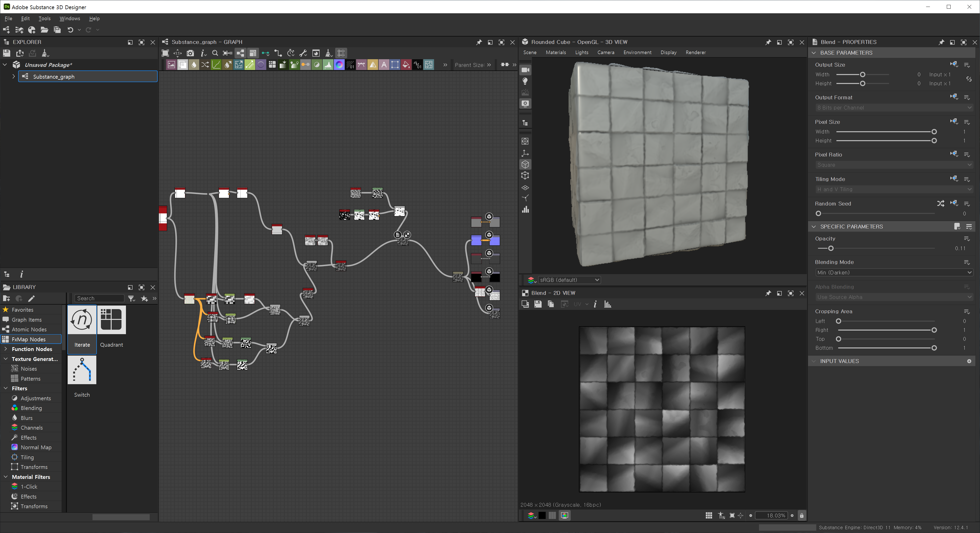Screen dimensions: 980x533
Task: Open the Windows menu
Action: pos(70,18)
